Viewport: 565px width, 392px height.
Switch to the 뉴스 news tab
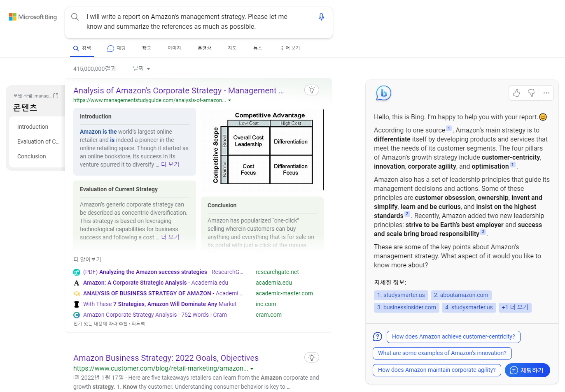[x=258, y=48]
